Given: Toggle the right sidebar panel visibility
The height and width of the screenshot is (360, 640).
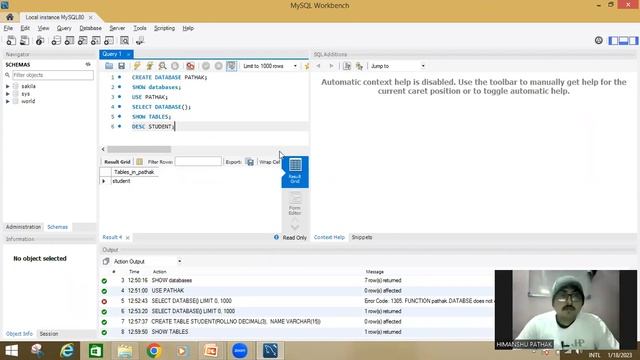Looking at the screenshot, I should (x=633, y=40).
